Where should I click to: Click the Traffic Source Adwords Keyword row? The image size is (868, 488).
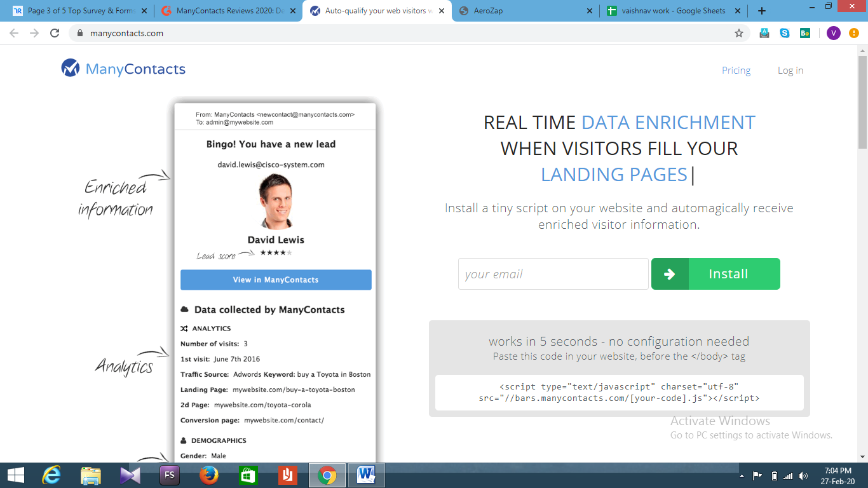(275, 374)
